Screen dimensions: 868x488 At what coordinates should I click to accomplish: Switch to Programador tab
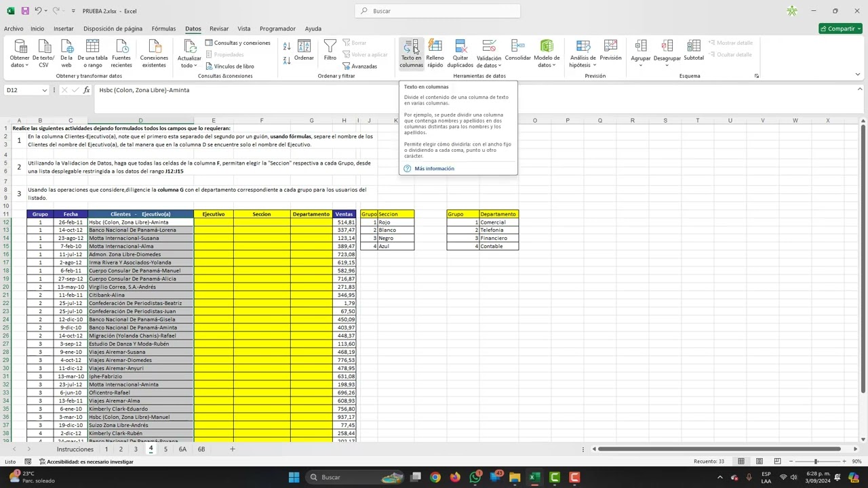pyautogui.click(x=277, y=28)
